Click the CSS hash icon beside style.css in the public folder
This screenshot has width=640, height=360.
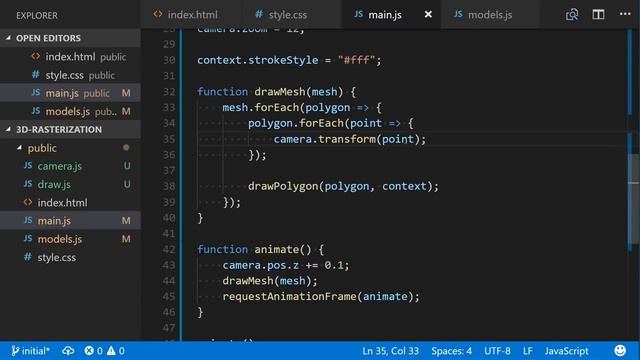pos(28,257)
